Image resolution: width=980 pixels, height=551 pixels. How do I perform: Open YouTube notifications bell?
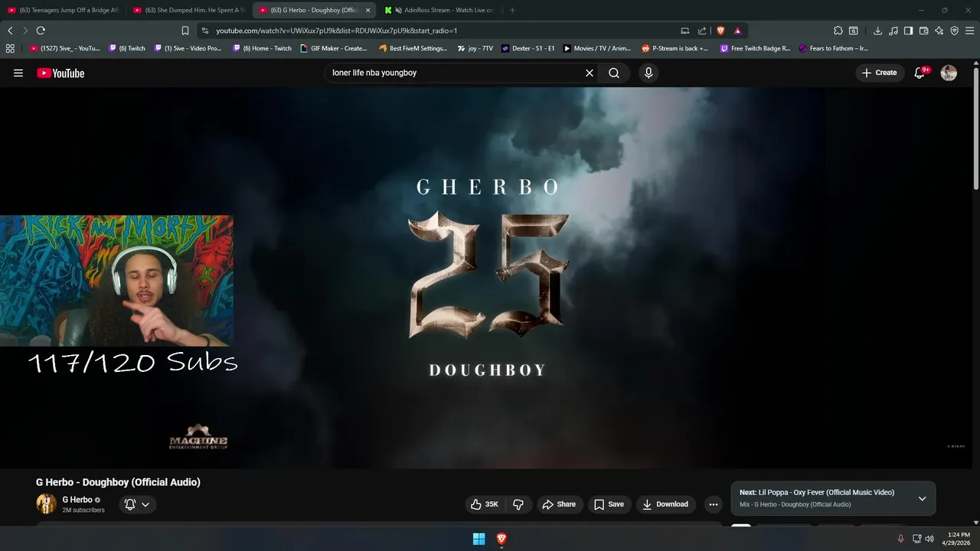pos(920,73)
